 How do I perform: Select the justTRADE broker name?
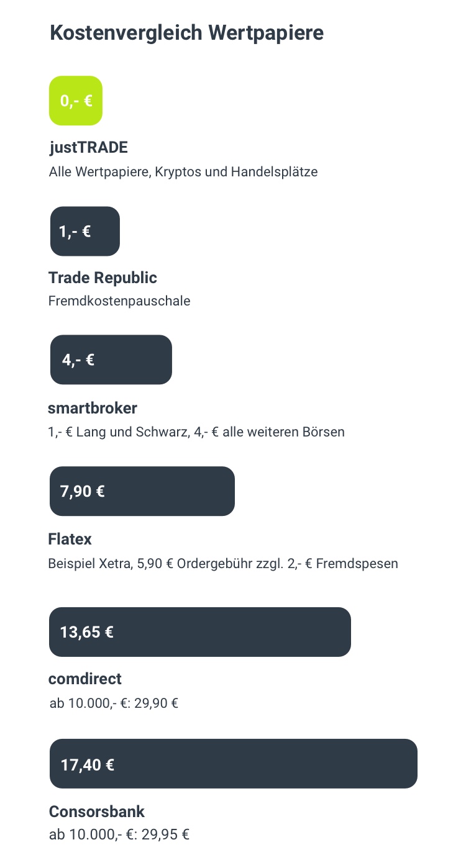[x=88, y=148]
